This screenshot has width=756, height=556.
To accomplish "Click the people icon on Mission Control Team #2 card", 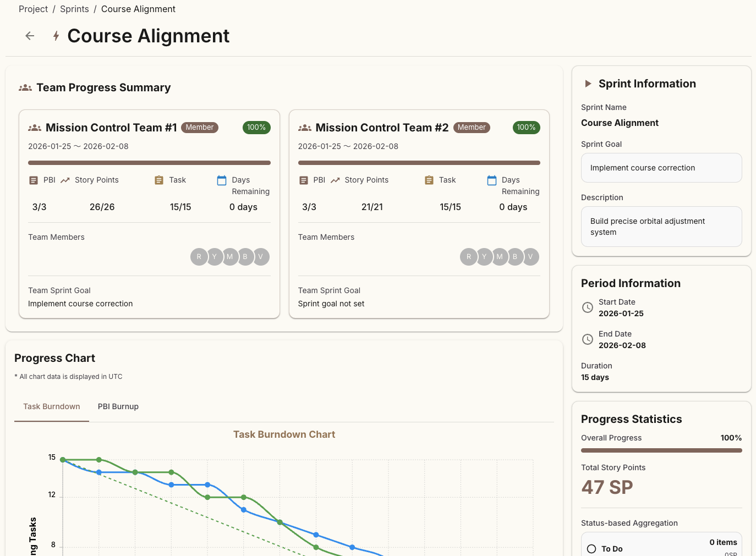I will click(x=304, y=127).
